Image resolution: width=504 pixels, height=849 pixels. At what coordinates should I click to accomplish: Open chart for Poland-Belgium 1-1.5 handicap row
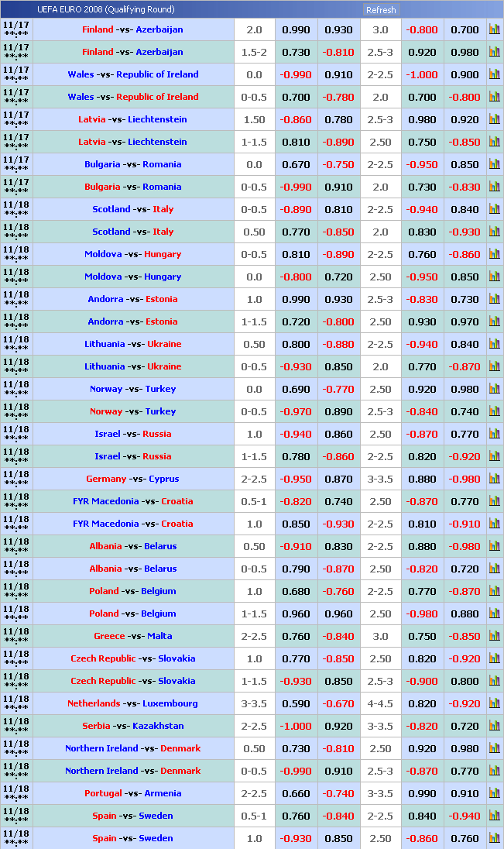pos(494,614)
